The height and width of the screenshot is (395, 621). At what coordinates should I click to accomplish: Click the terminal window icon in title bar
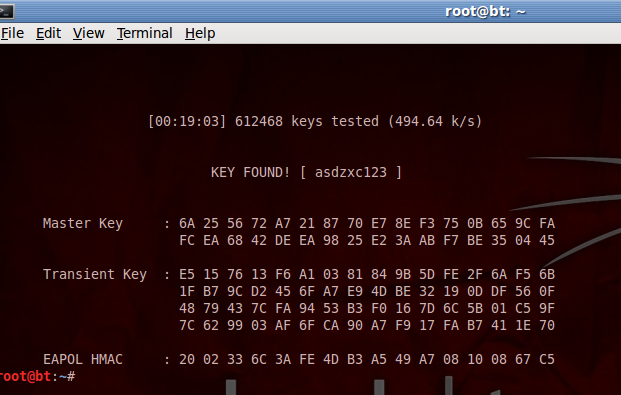point(6,11)
